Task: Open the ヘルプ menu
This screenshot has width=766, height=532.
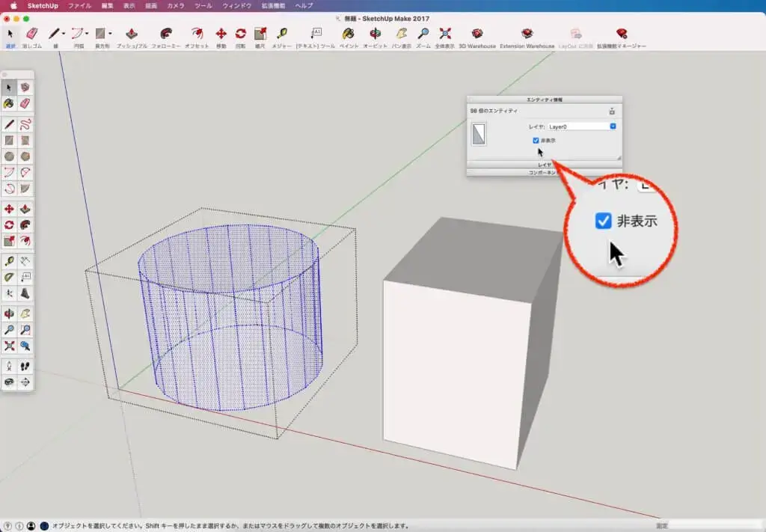Action: (304, 6)
